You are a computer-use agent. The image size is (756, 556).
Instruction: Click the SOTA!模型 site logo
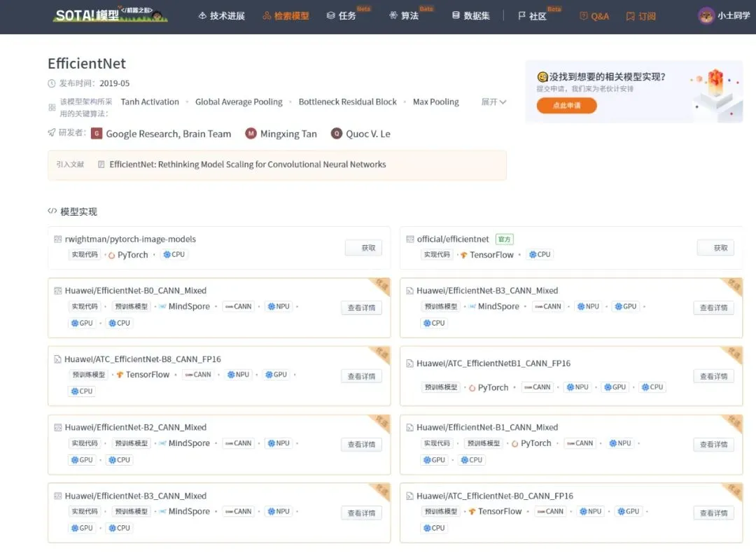(111, 15)
